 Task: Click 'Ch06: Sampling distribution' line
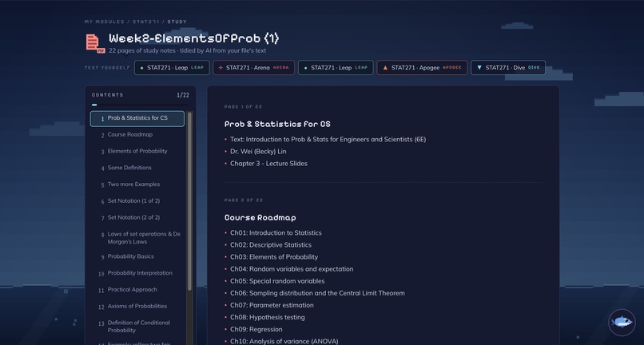[317, 293]
